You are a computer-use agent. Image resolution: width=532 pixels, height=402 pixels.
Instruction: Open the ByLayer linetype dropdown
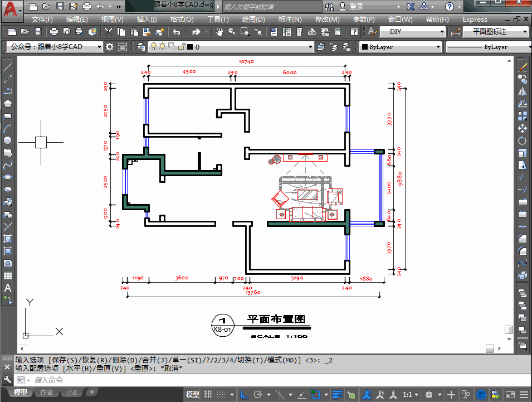pyautogui.click(x=489, y=47)
